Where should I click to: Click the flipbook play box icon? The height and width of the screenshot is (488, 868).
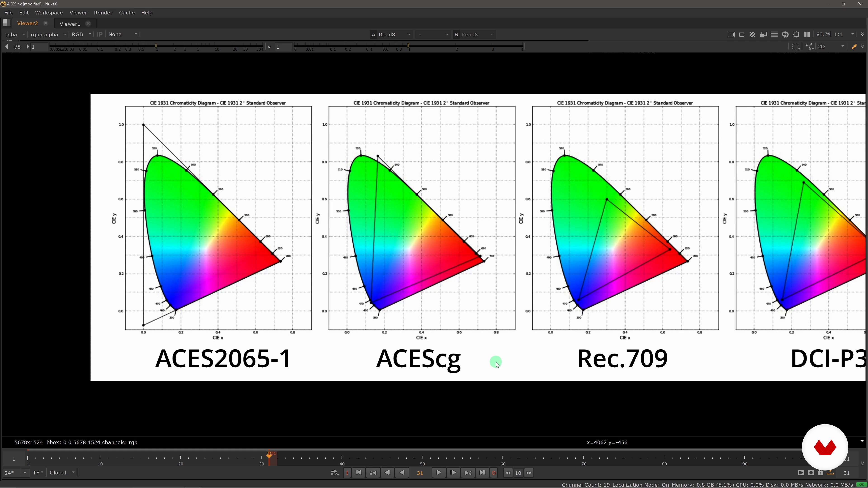[801, 473]
